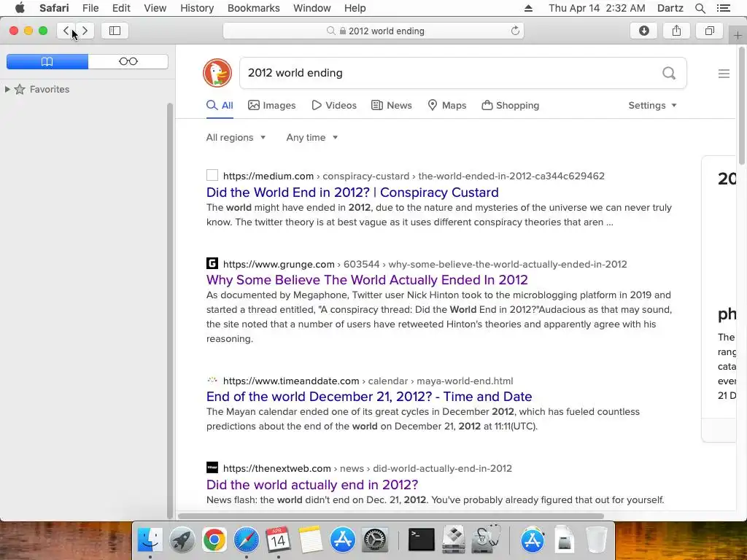Click the timeanddate.com result URL
Viewport: 747px width, 560px height.
point(368,381)
